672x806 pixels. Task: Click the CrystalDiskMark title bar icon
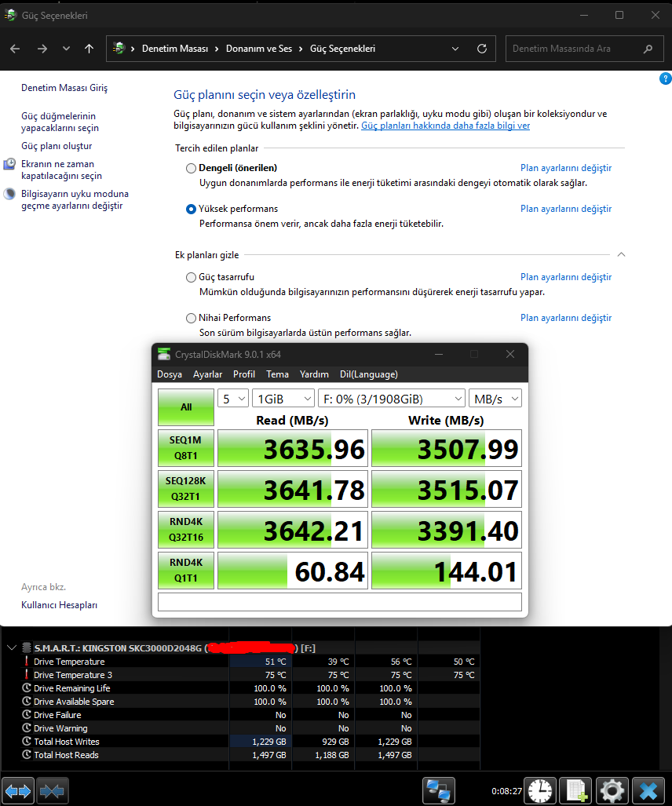click(164, 354)
